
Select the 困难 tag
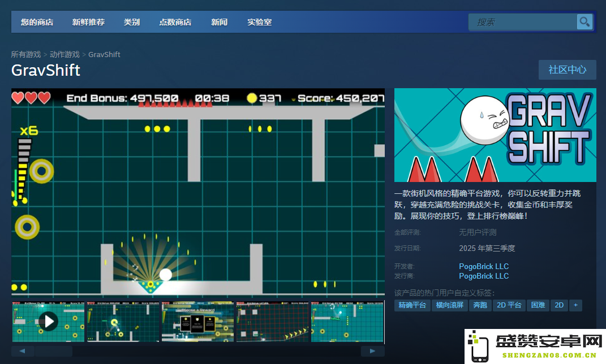538,305
